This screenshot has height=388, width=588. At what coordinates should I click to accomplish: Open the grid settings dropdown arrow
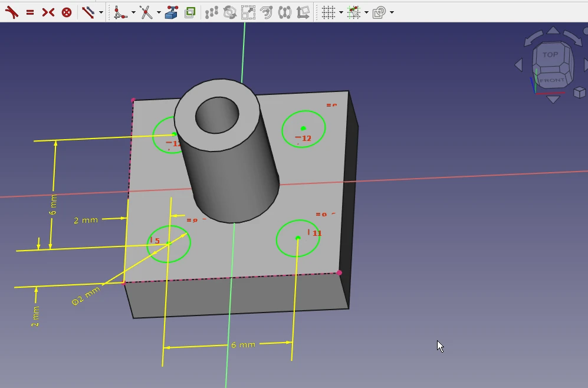pyautogui.click(x=341, y=12)
